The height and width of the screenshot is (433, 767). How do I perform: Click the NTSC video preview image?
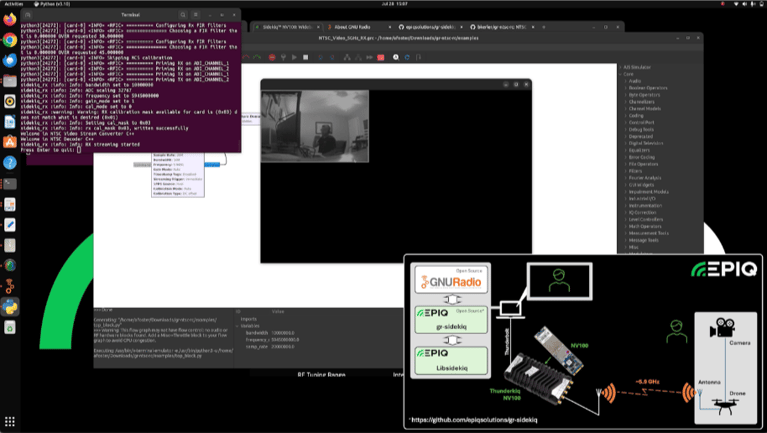pyautogui.click(x=314, y=126)
